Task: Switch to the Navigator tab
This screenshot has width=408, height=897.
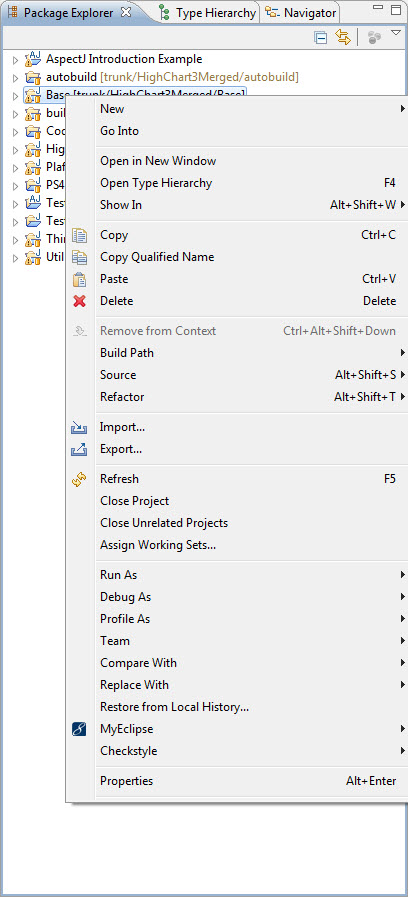Action: pyautogui.click(x=300, y=13)
